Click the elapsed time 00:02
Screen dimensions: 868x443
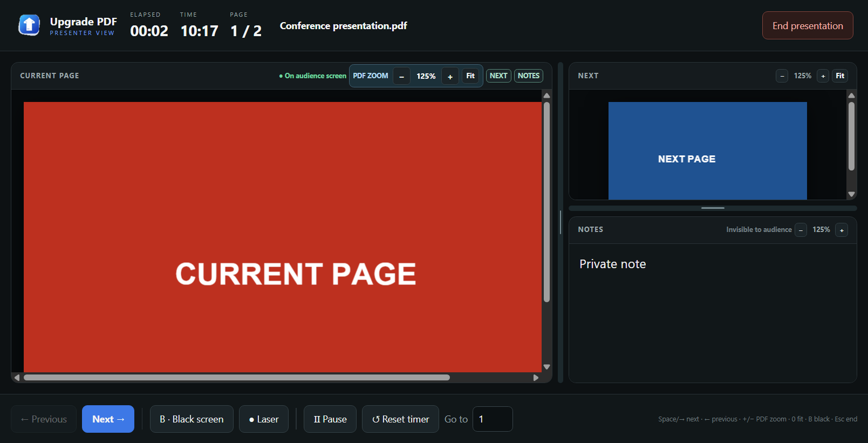coord(149,31)
